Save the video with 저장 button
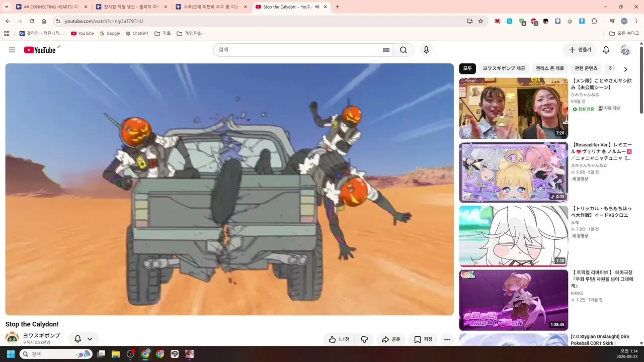This screenshot has width=644, height=362. click(x=423, y=339)
